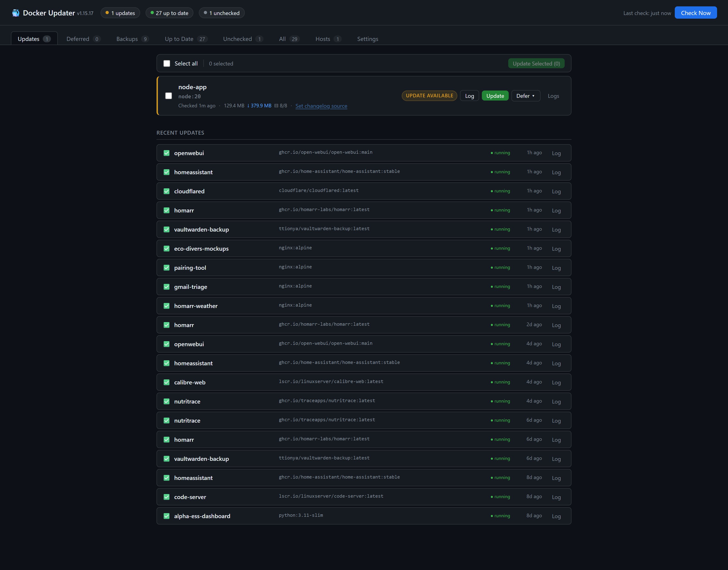The image size is (728, 570).
Task: Click the cloudflare/cloudflared:latest image text
Action: tap(318, 191)
